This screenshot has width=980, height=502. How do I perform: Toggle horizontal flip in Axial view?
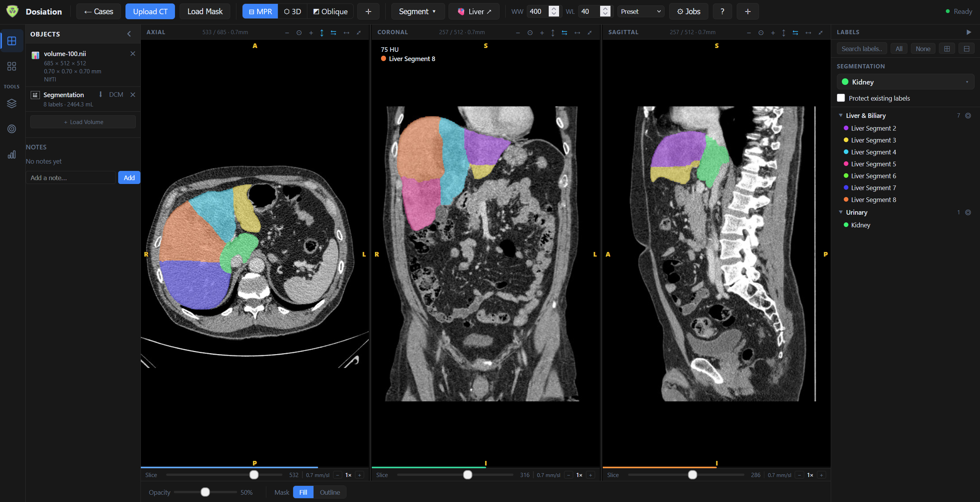coord(346,33)
